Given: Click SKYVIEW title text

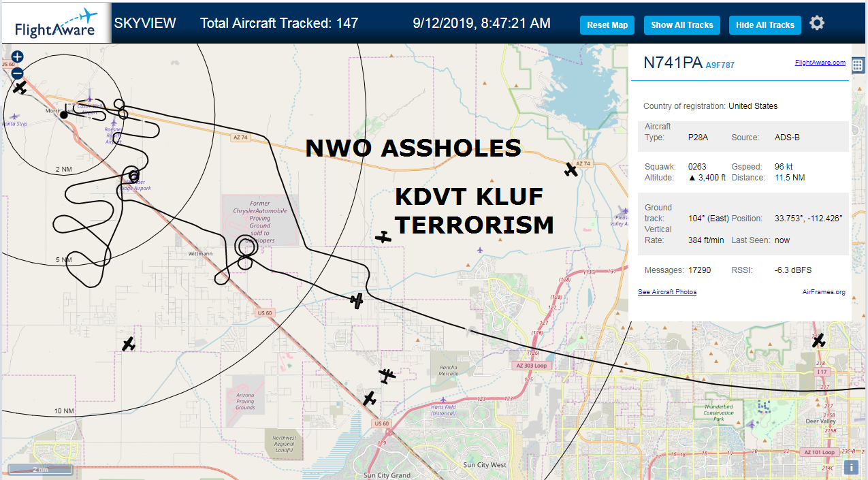Looking at the screenshot, I should [x=145, y=23].
